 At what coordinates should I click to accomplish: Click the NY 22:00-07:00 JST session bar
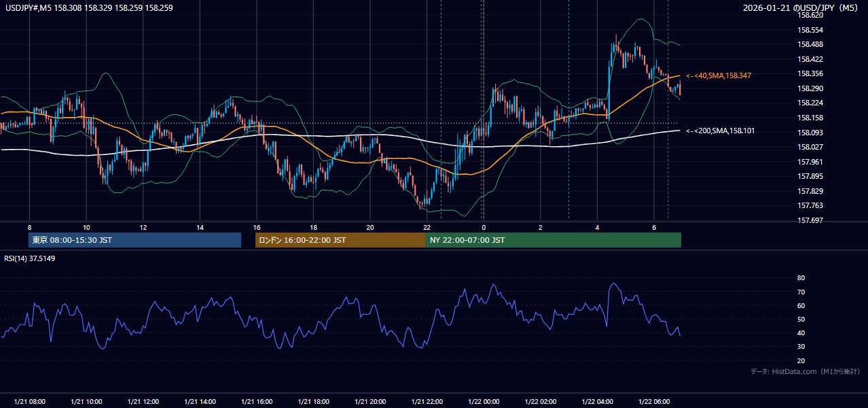click(x=554, y=240)
